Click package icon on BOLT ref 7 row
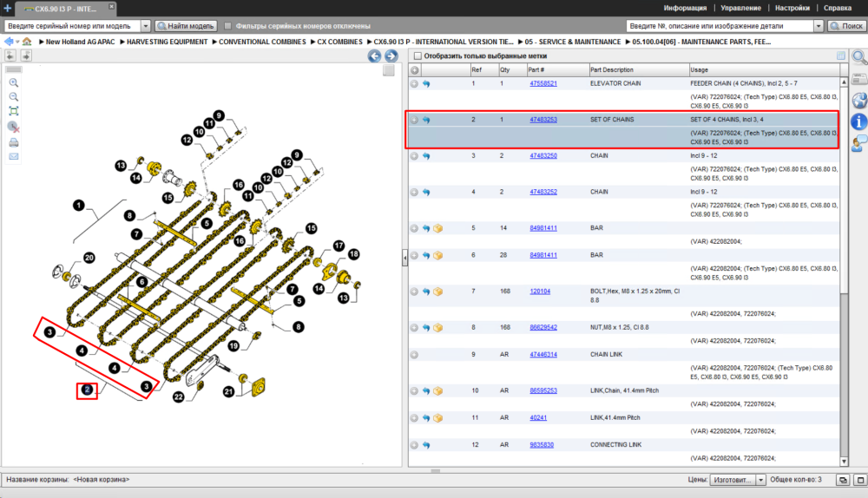This screenshot has width=868, height=498. (437, 292)
